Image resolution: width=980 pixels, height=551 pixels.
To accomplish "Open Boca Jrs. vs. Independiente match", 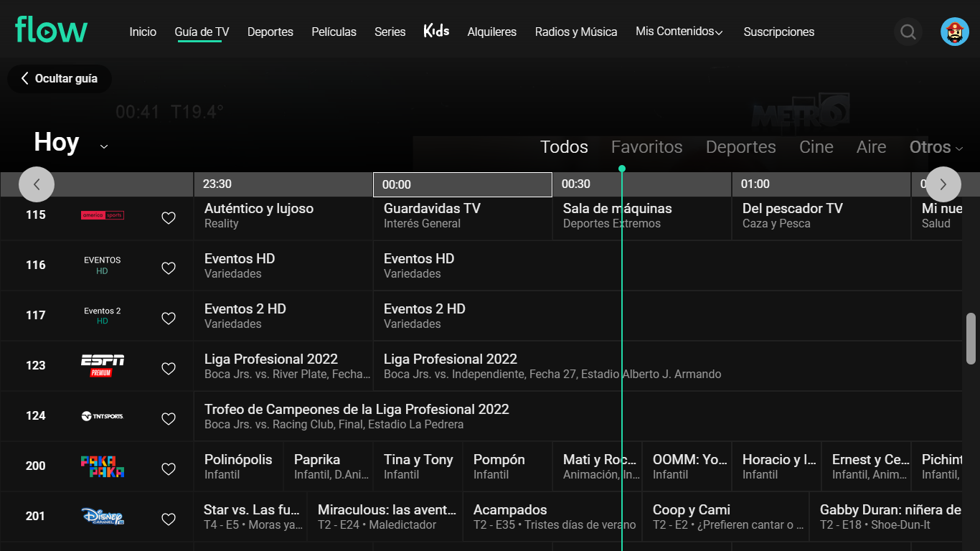I will click(x=668, y=366).
